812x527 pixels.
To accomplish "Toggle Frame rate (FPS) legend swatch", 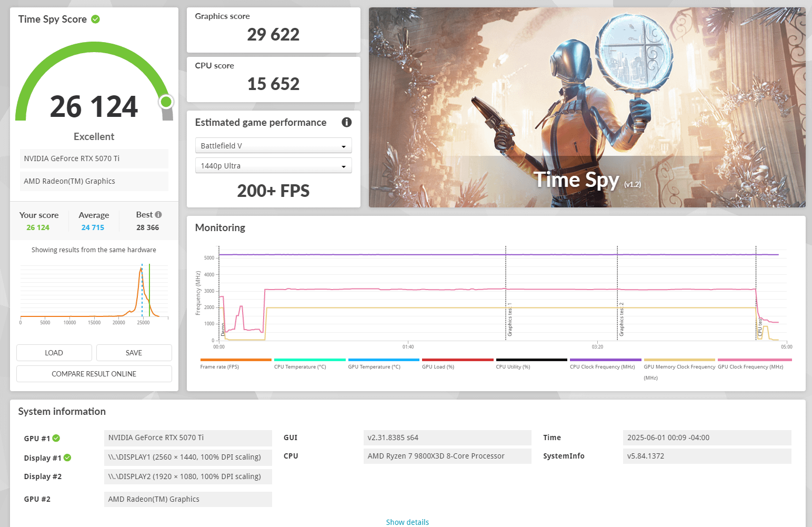I will (x=236, y=360).
